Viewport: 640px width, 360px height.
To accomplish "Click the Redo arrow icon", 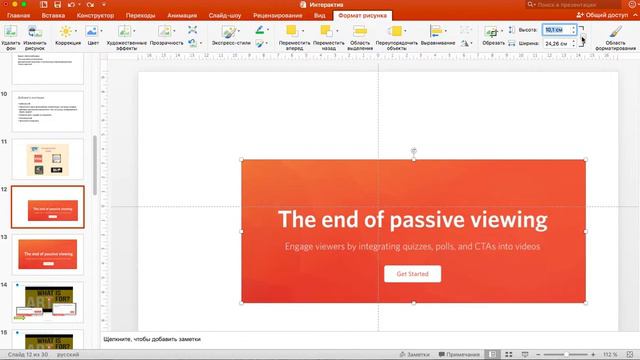I will (x=91, y=5).
